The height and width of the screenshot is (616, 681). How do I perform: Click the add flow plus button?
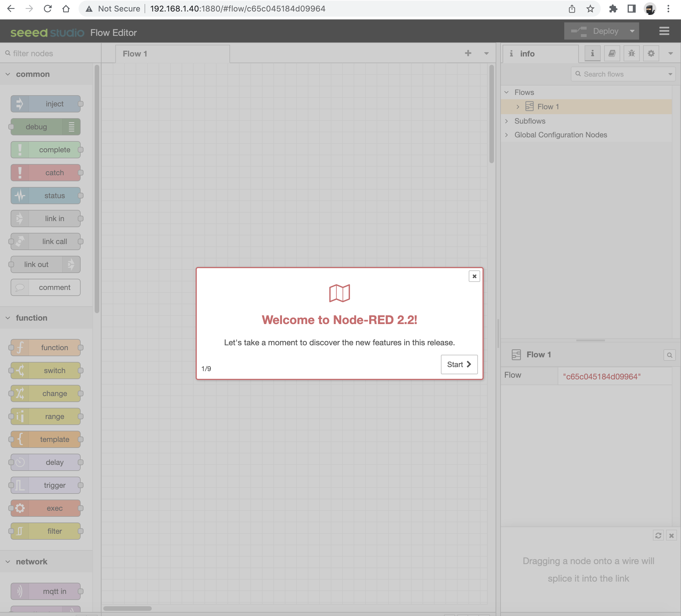click(468, 53)
